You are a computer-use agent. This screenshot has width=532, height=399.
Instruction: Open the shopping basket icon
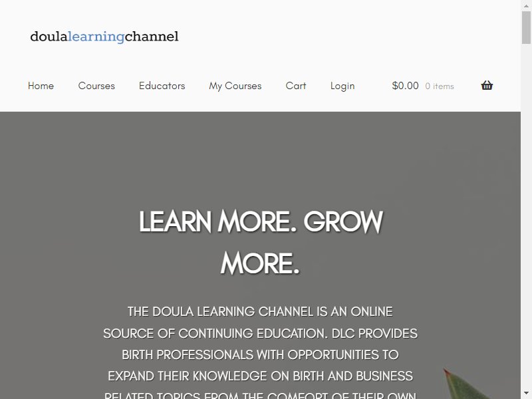[x=487, y=85]
